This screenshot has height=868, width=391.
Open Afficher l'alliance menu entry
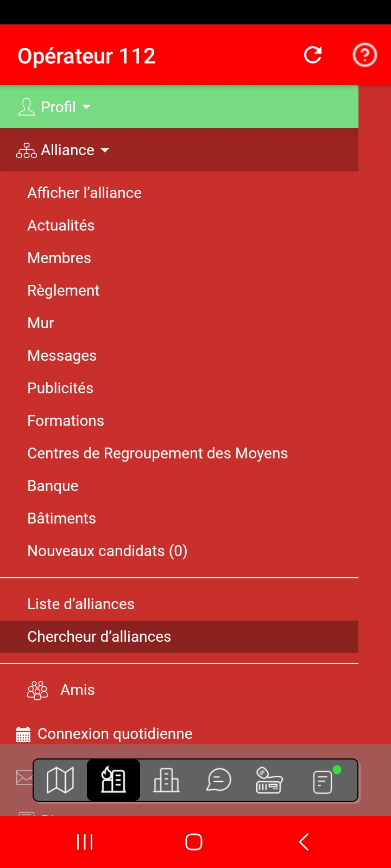[84, 193]
